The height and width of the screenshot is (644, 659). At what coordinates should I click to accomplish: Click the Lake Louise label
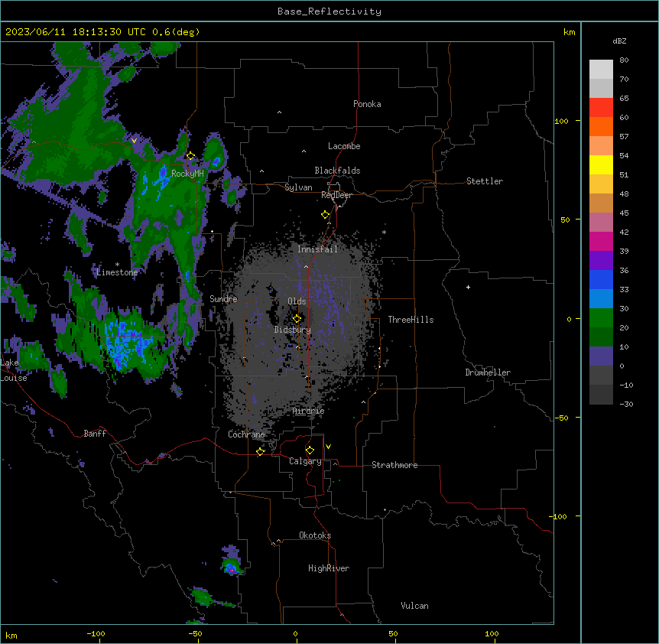[14, 370]
